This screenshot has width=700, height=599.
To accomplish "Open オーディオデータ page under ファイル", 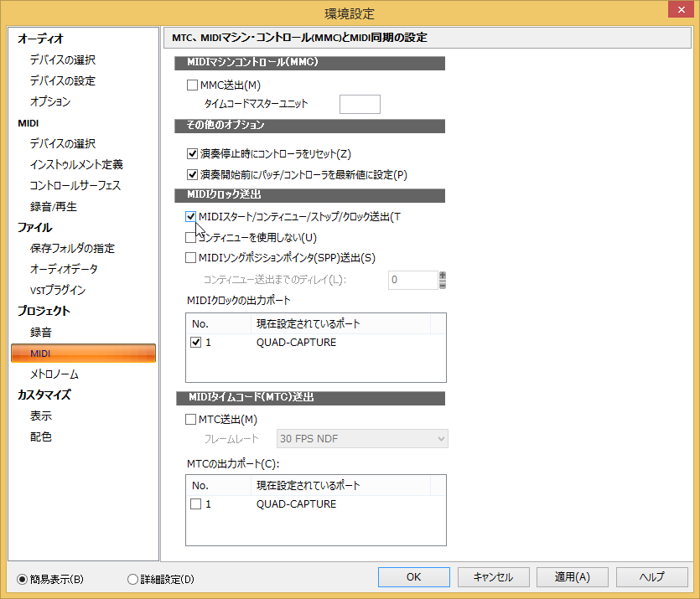I will 64,270.
